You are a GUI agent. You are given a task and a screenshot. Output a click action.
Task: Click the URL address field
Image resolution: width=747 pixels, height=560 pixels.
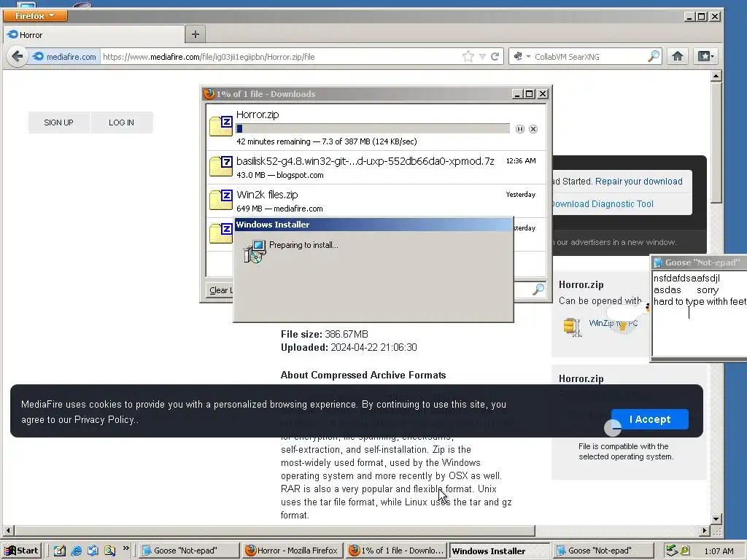(280, 57)
